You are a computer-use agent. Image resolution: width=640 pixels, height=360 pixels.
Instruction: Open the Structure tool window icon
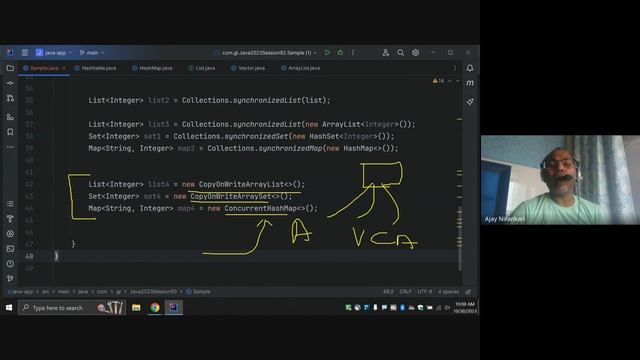[10, 117]
